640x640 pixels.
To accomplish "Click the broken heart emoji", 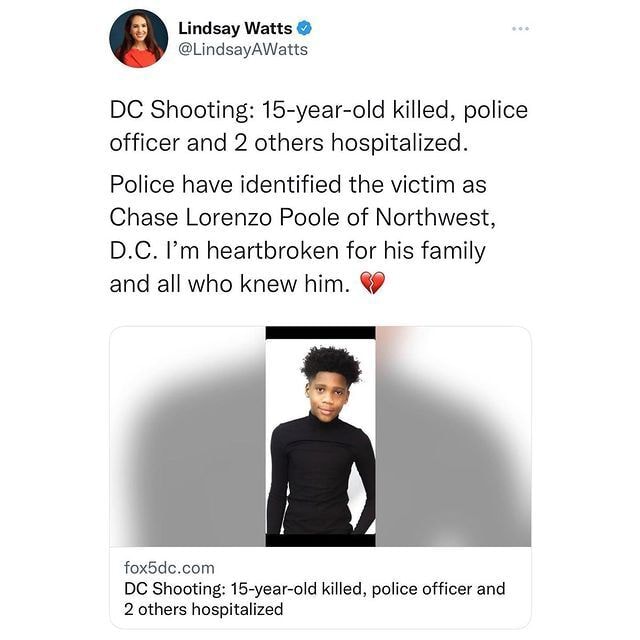I will [372, 282].
